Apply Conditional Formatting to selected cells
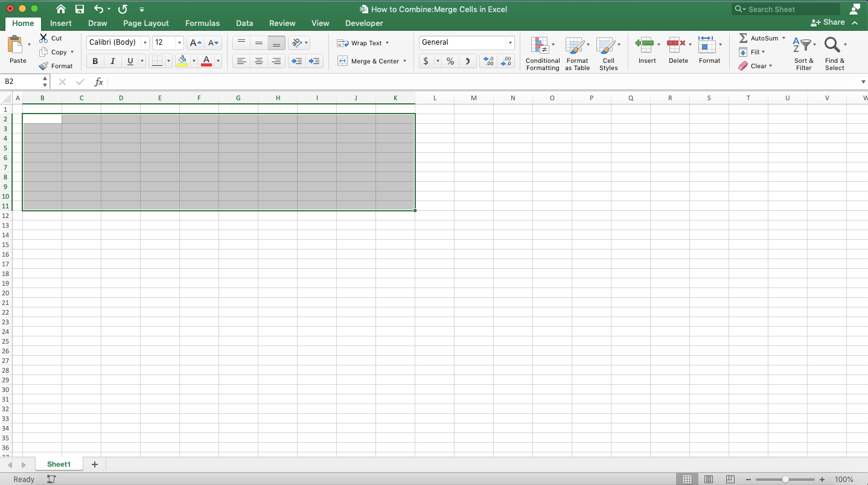868x485 pixels. point(542,53)
